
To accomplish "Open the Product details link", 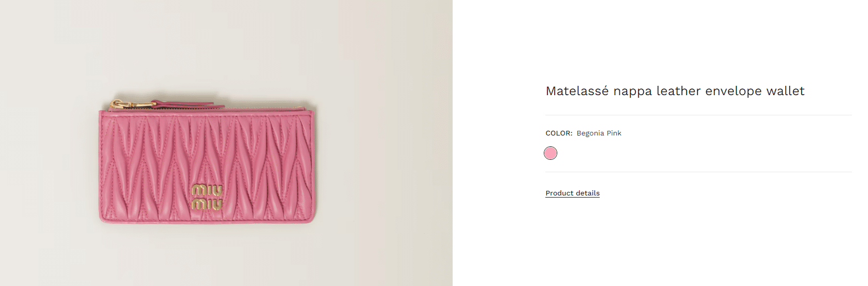I will pyautogui.click(x=572, y=193).
